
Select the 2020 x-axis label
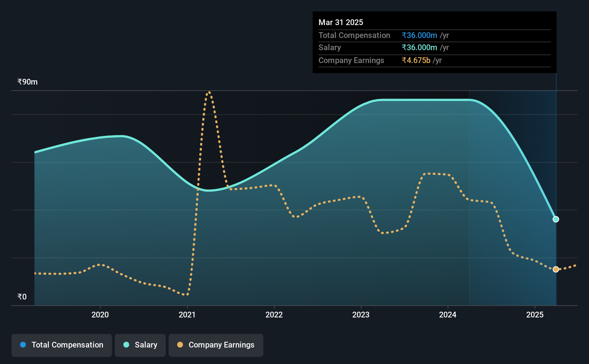pos(100,315)
